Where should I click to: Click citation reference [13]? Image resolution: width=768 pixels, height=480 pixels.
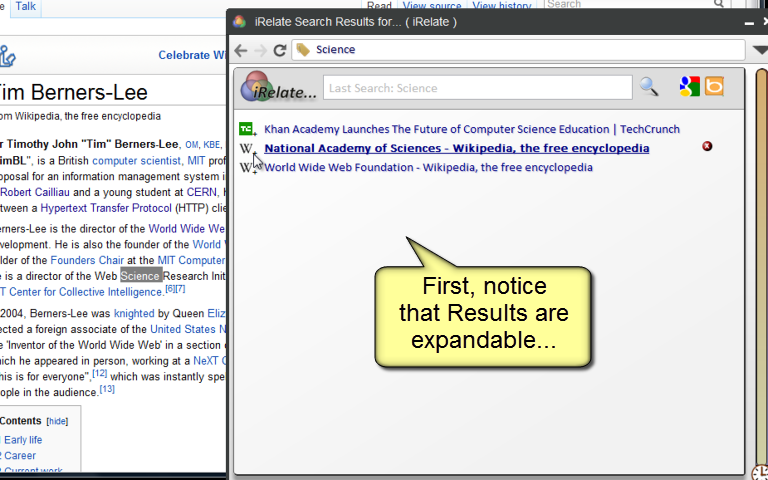tap(107, 389)
